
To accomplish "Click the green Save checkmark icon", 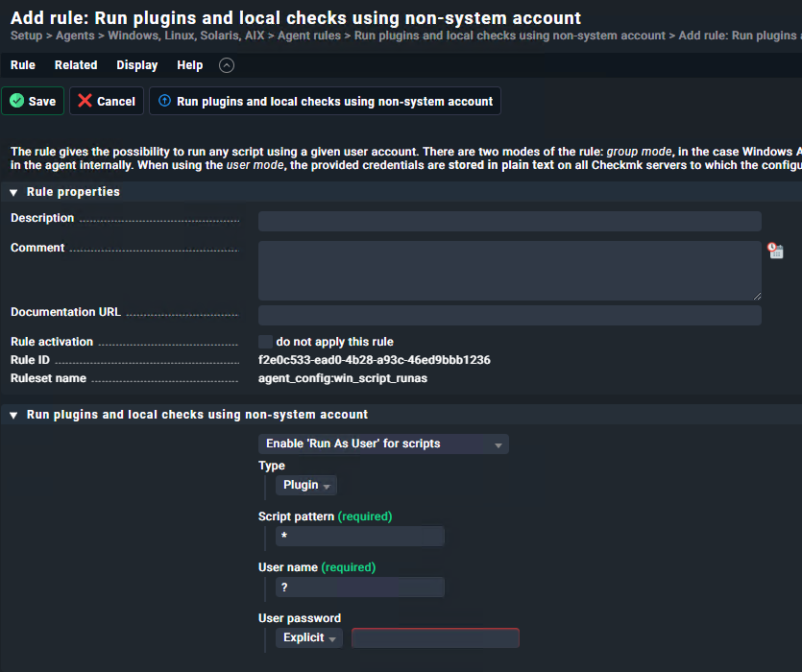I will tap(17, 101).
